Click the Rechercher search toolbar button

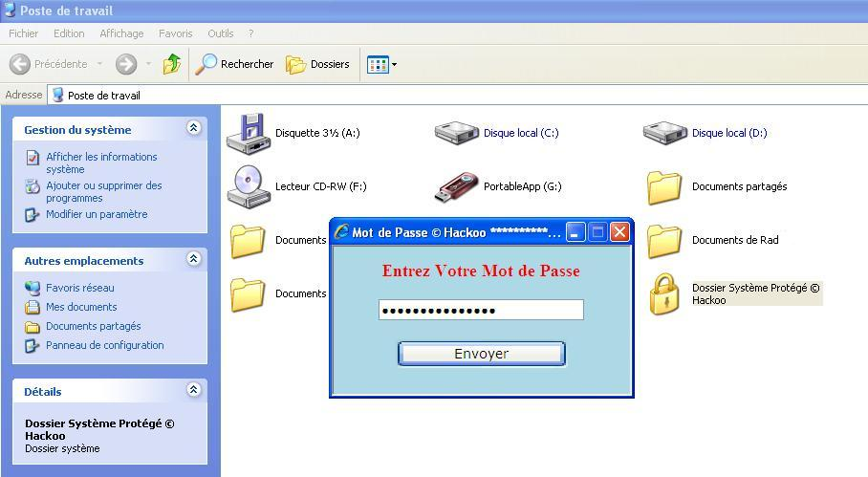pyautogui.click(x=235, y=64)
